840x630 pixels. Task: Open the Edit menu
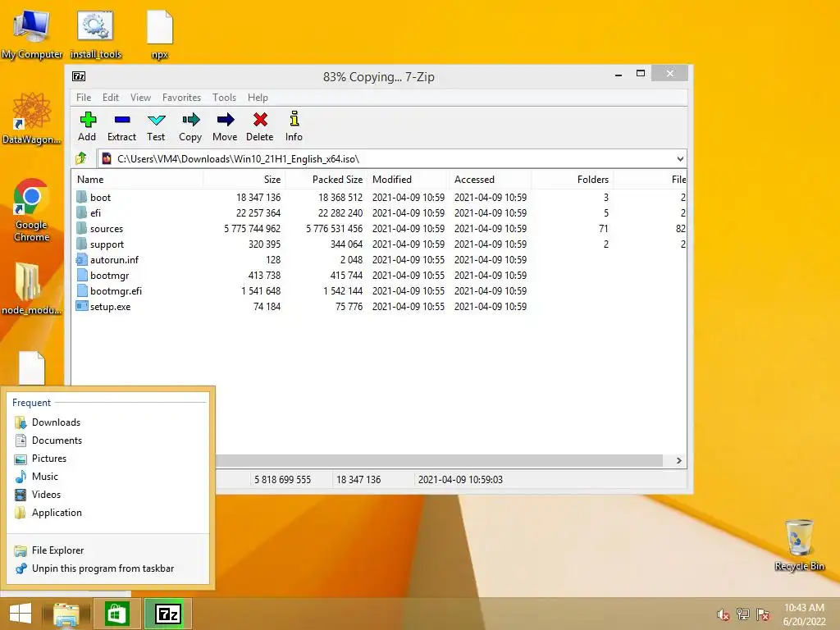click(x=111, y=98)
